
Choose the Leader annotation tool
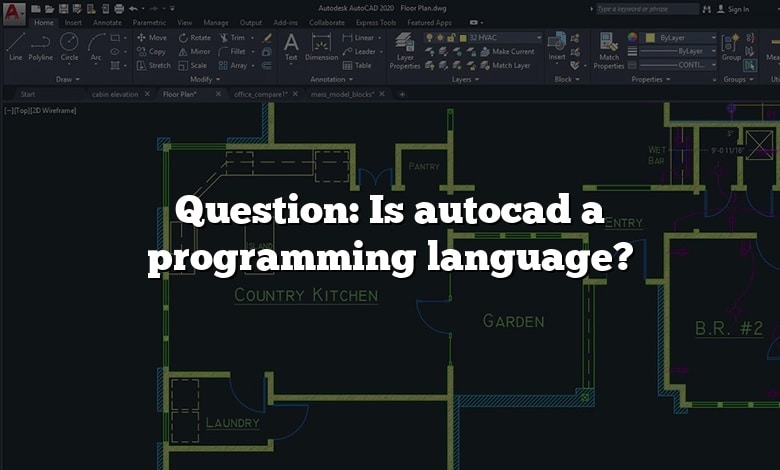pos(359,51)
